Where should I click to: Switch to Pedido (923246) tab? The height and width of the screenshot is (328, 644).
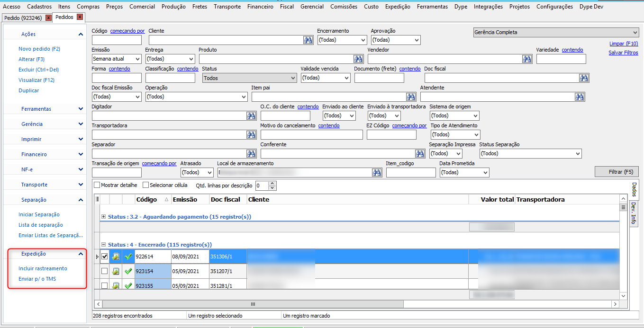tap(23, 18)
